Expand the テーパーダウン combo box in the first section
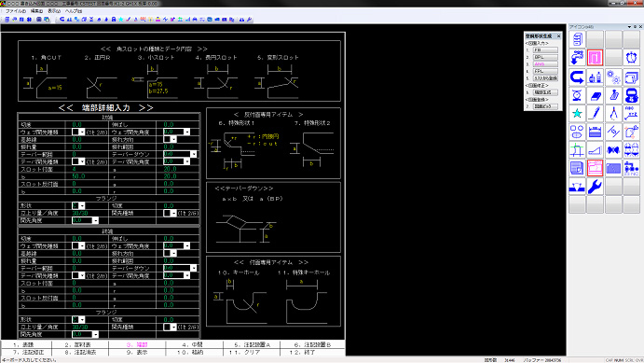Image resolution: width=644 pixels, height=363 pixels. tap(180, 154)
